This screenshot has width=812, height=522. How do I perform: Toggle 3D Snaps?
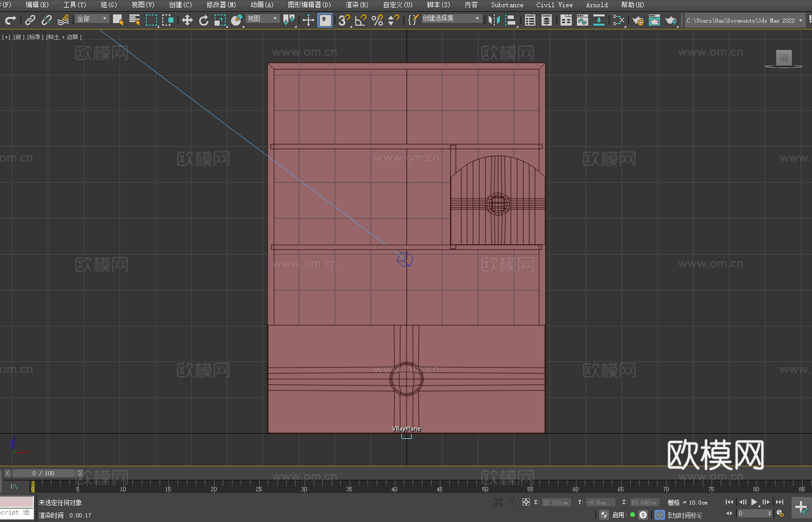point(344,20)
